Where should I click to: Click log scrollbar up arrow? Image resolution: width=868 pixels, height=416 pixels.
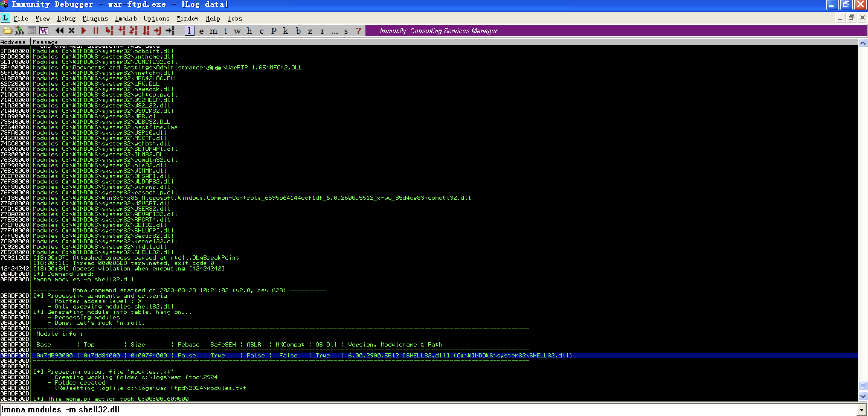pos(863,43)
